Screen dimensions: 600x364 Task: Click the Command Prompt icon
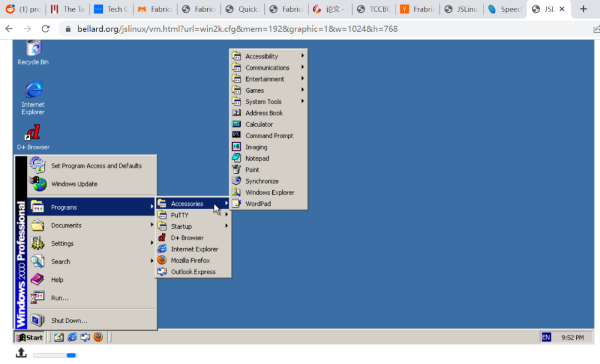click(x=237, y=135)
